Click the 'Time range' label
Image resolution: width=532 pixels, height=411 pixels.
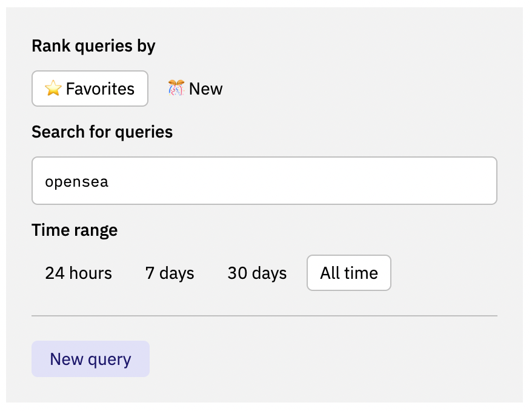coord(75,230)
